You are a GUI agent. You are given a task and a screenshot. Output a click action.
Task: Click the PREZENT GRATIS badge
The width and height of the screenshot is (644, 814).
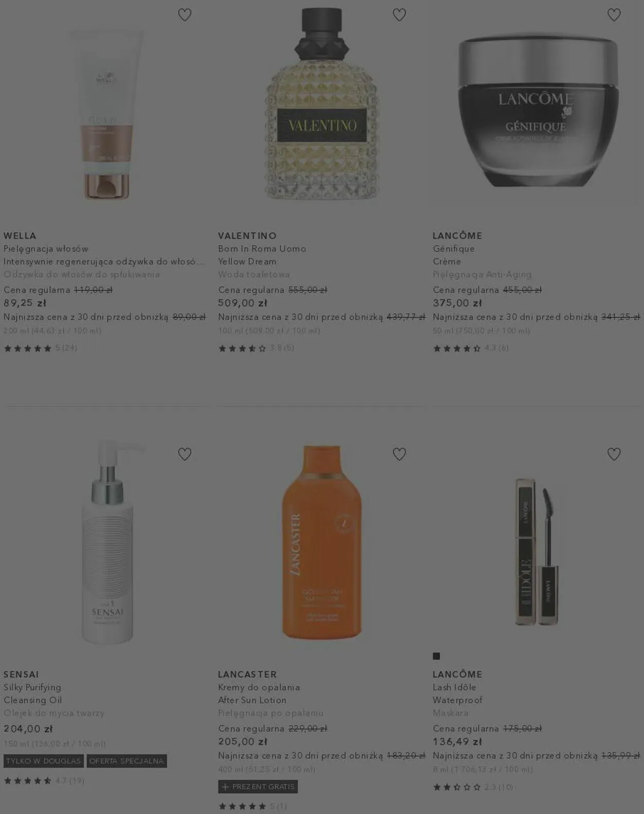[258, 787]
